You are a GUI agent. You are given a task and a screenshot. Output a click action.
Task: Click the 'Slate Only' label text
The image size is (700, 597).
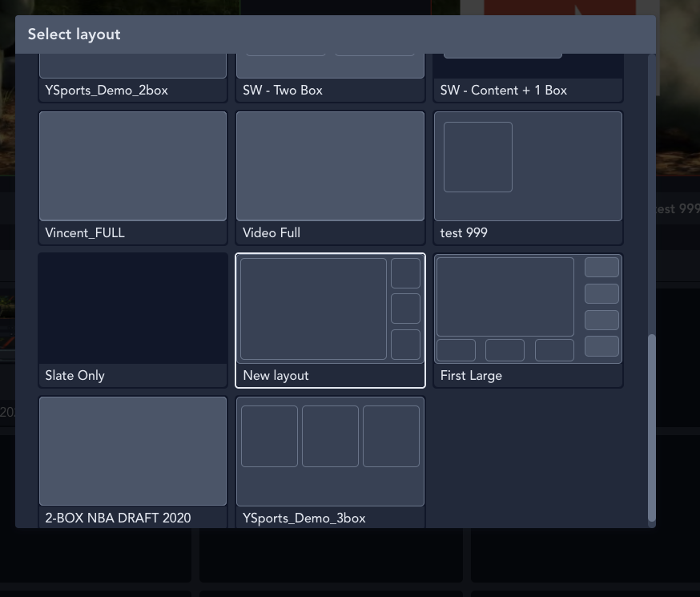pos(74,376)
